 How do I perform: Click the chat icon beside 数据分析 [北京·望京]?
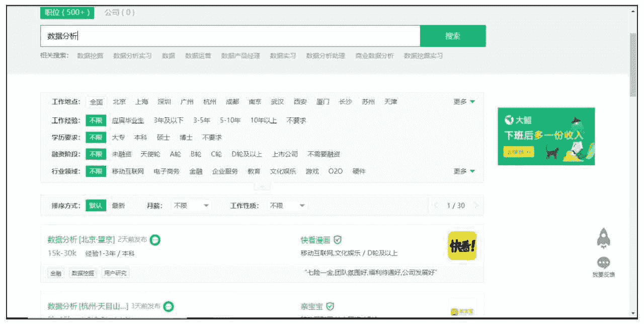tap(156, 240)
